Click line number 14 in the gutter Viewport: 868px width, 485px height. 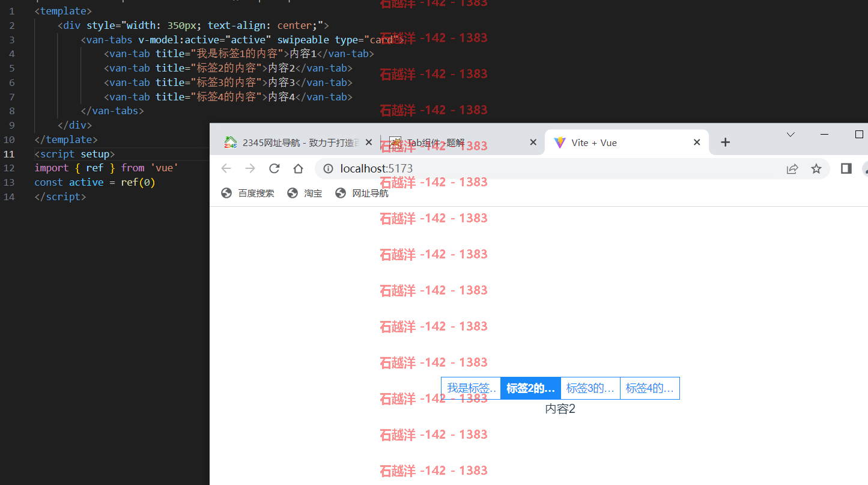coord(9,197)
